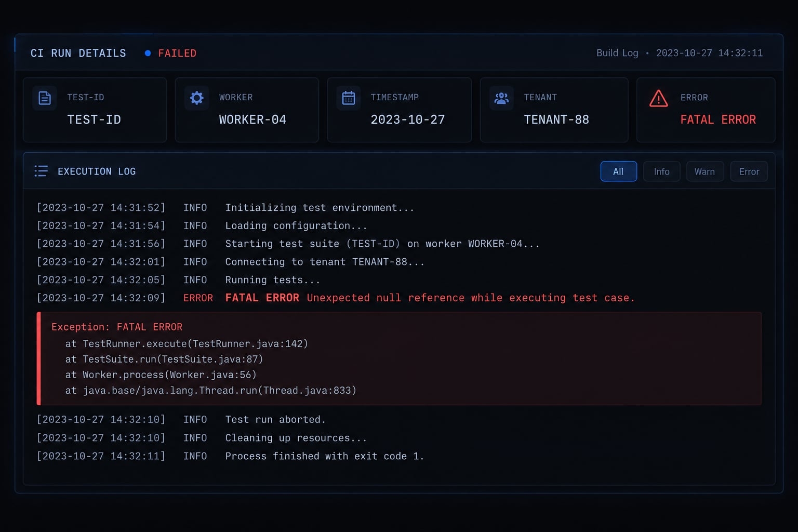Click stack frame TestSuite.java:87
Viewport: 798px width, 532px height.
tap(164, 359)
